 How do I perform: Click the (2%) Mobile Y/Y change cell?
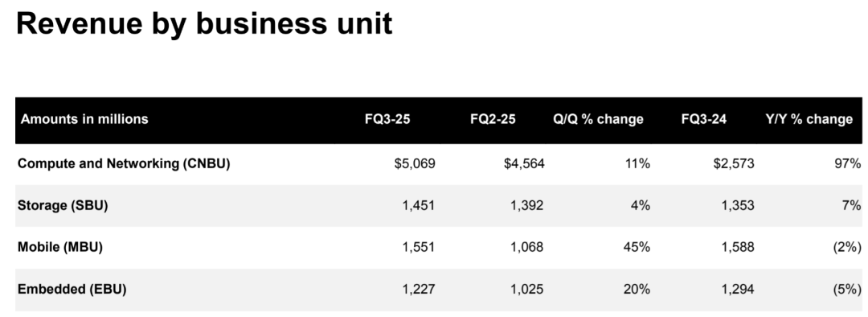coord(847,248)
